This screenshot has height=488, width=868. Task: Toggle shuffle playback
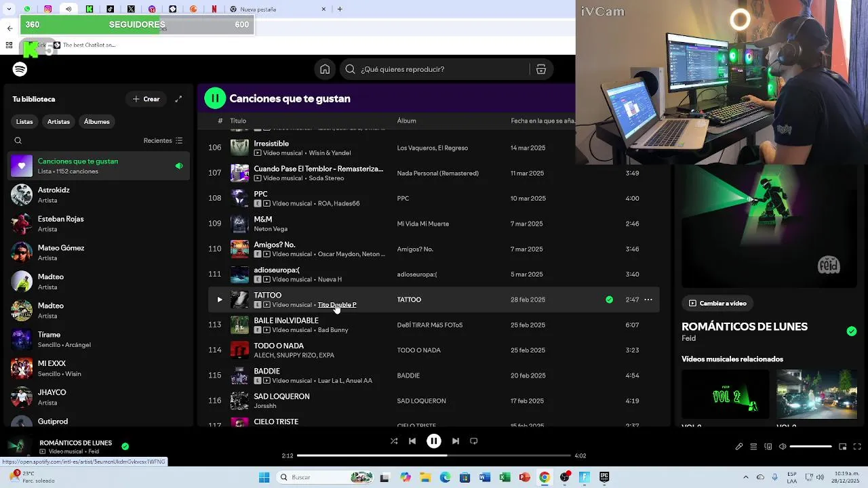pos(394,441)
